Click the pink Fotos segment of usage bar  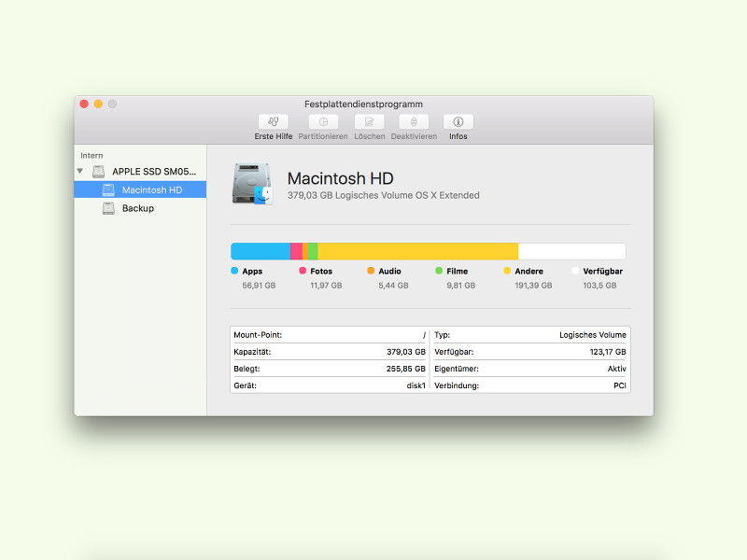(x=296, y=251)
